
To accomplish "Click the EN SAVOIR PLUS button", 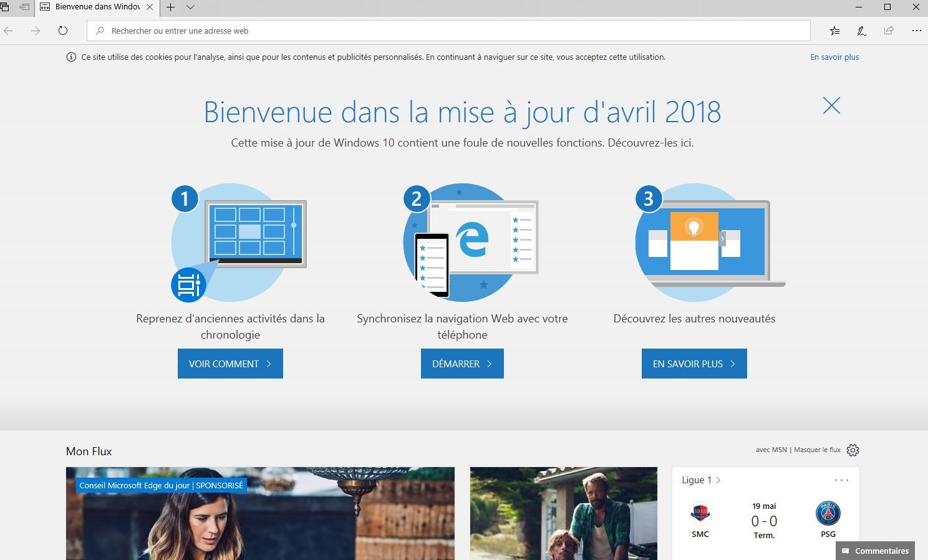I will (694, 364).
